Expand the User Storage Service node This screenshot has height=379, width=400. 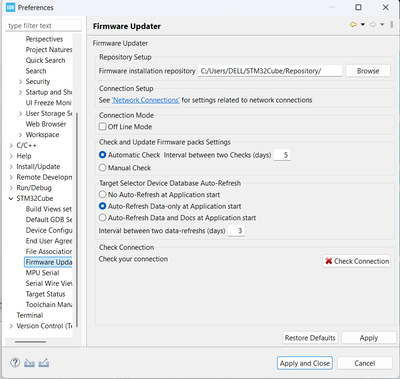tap(20, 114)
